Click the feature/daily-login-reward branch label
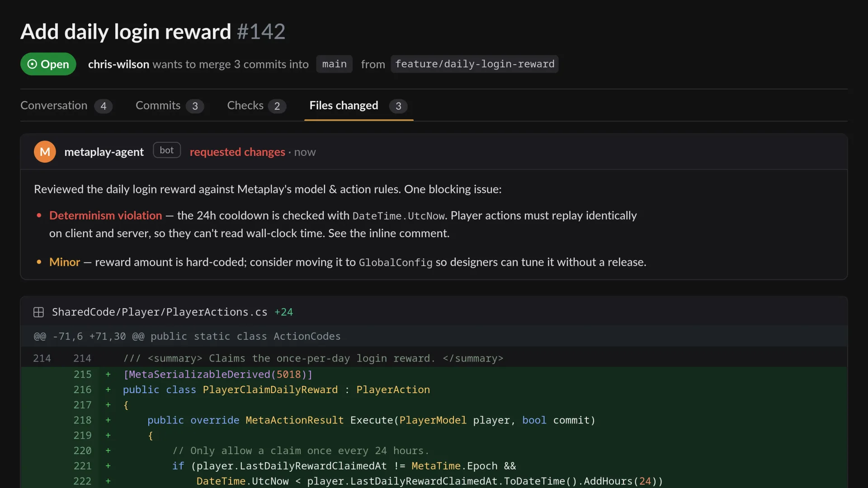 475,64
